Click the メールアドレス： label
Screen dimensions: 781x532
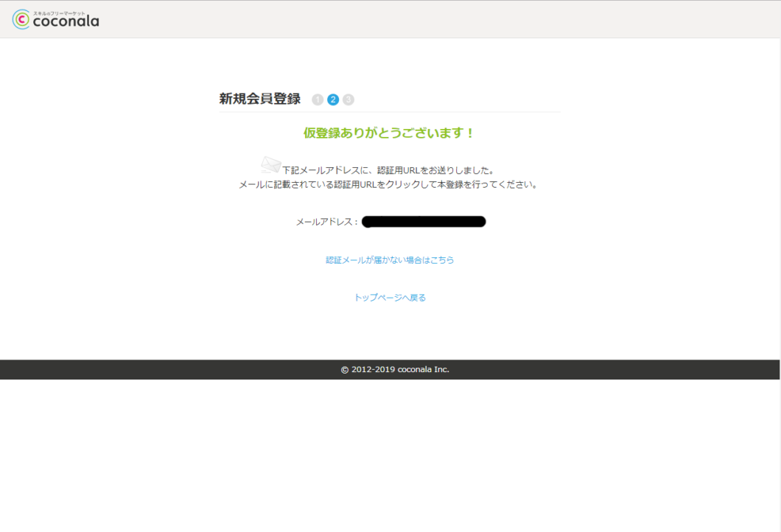(327, 222)
